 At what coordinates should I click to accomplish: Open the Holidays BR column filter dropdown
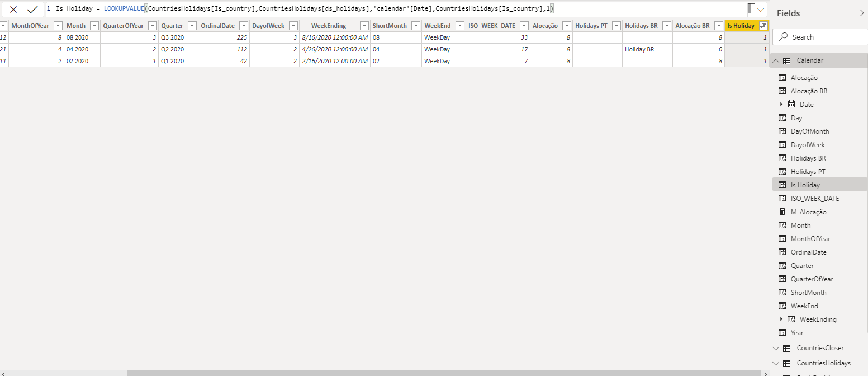(667, 26)
